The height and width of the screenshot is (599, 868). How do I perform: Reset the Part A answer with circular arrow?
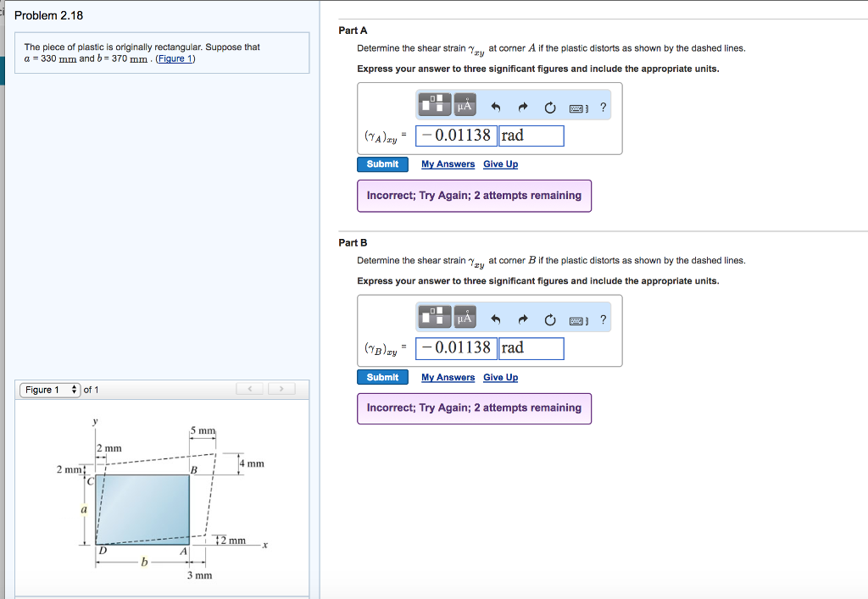coord(550,108)
